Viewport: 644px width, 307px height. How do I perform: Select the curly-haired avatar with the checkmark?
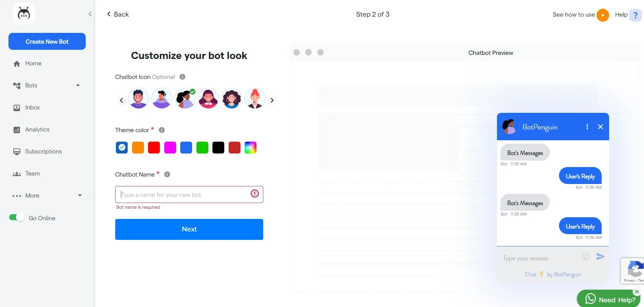coord(185,98)
